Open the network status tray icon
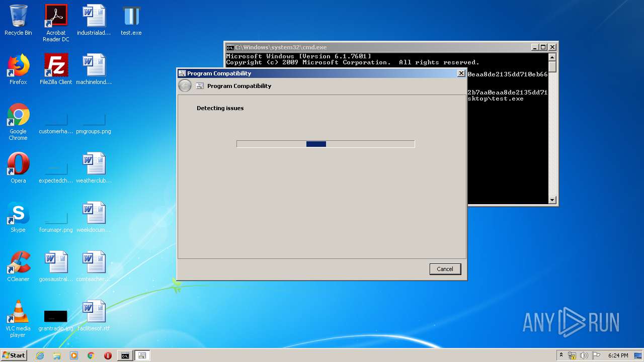Viewport: 644px width, 362px height. [572, 355]
